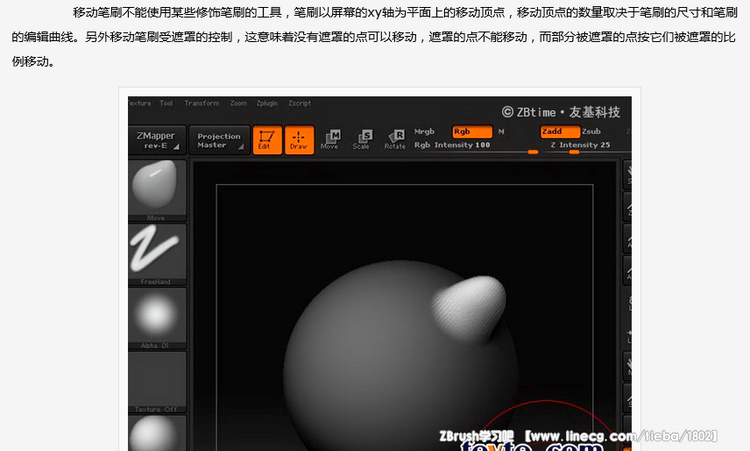750x451 pixels.
Task: Toggle the Mrgb mode
Action: click(x=424, y=132)
